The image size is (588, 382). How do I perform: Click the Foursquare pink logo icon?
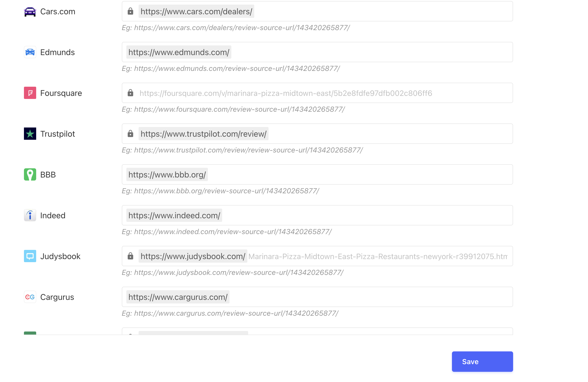[30, 93]
